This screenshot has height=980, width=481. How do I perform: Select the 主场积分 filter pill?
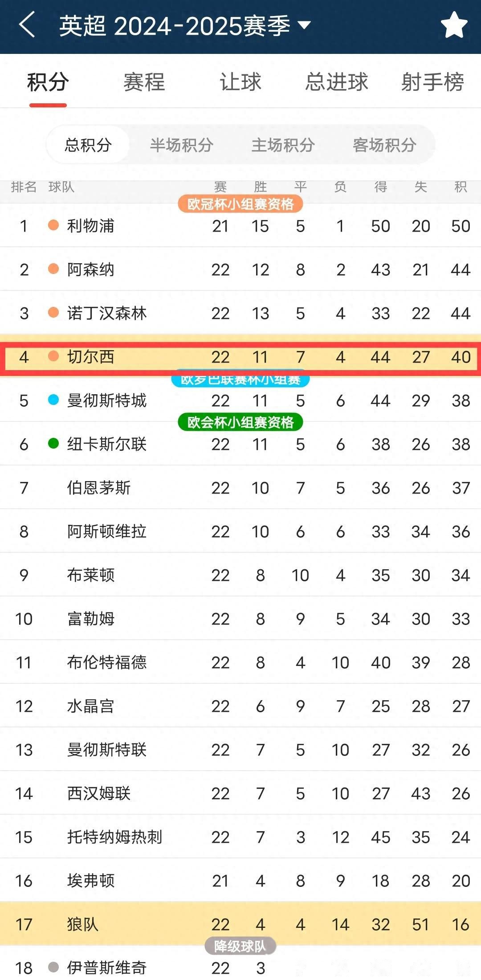pos(283,145)
